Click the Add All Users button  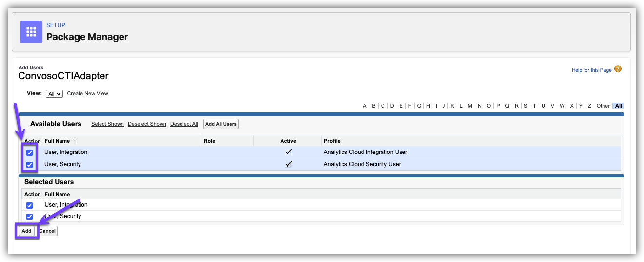click(221, 124)
